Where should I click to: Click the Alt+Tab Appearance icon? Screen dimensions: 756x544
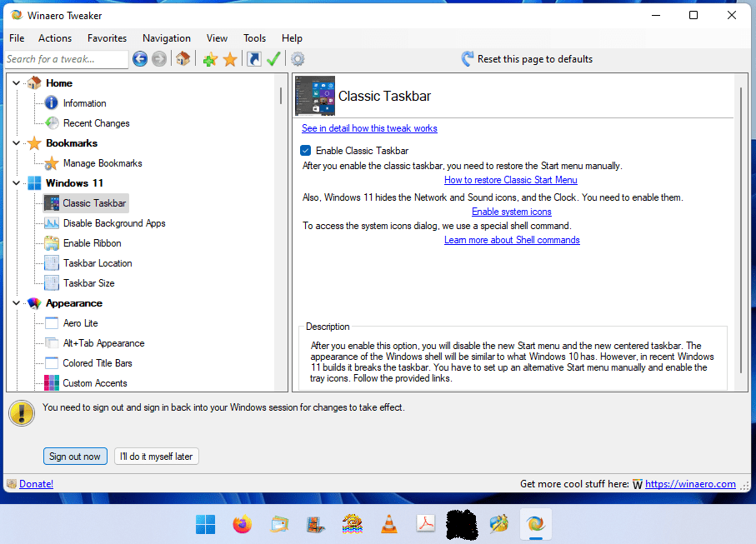coord(52,343)
